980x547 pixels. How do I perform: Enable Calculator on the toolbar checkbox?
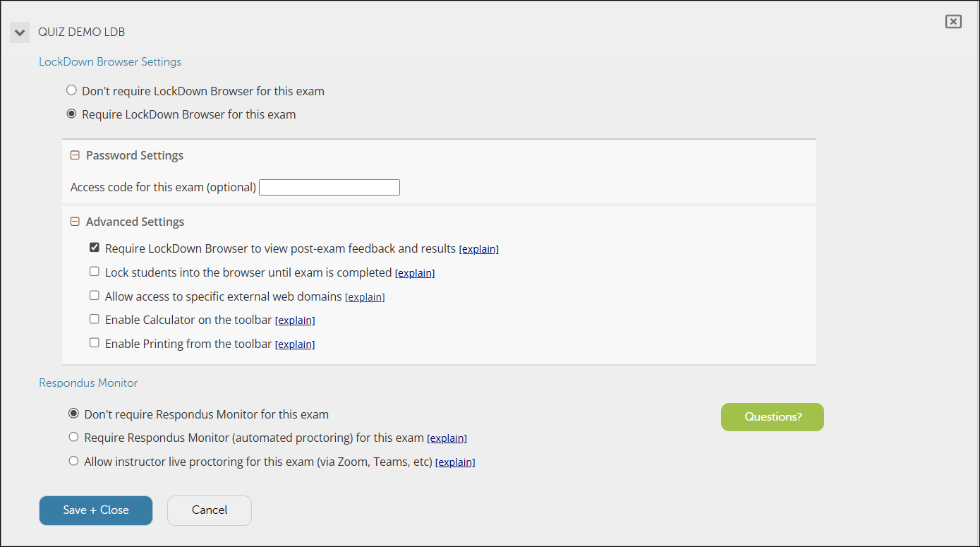click(x=95, y=319)
